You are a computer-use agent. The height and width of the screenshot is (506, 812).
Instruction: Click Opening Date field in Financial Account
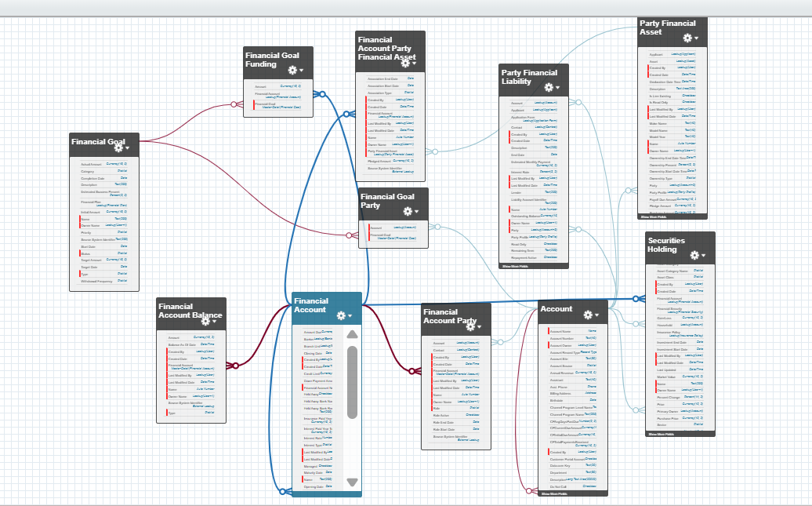coord(317,486)
